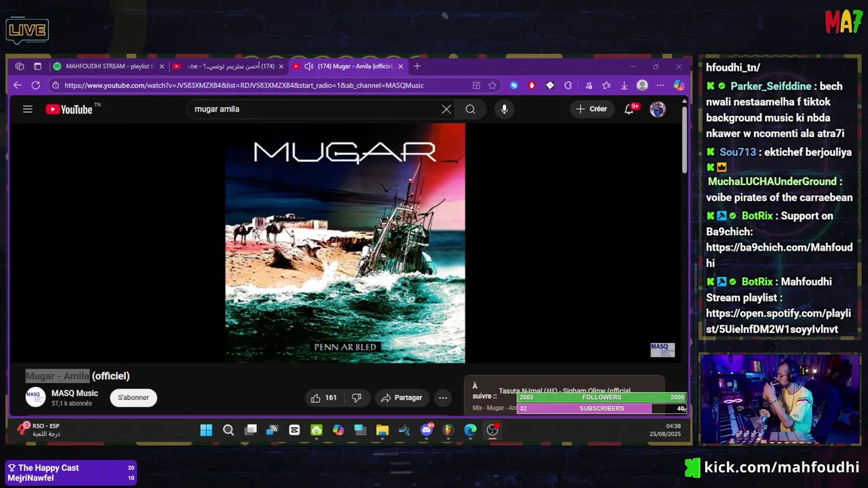
Task: Switch to the Arabic YouTube tab
Action: [229, 66]
